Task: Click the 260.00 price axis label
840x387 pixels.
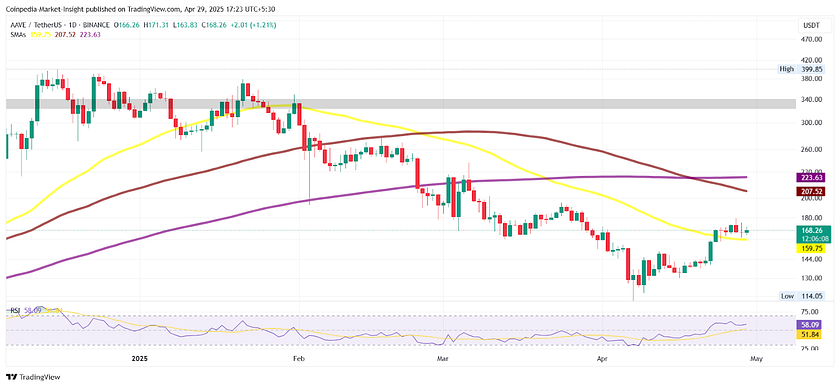Action: tap(812, 150)
